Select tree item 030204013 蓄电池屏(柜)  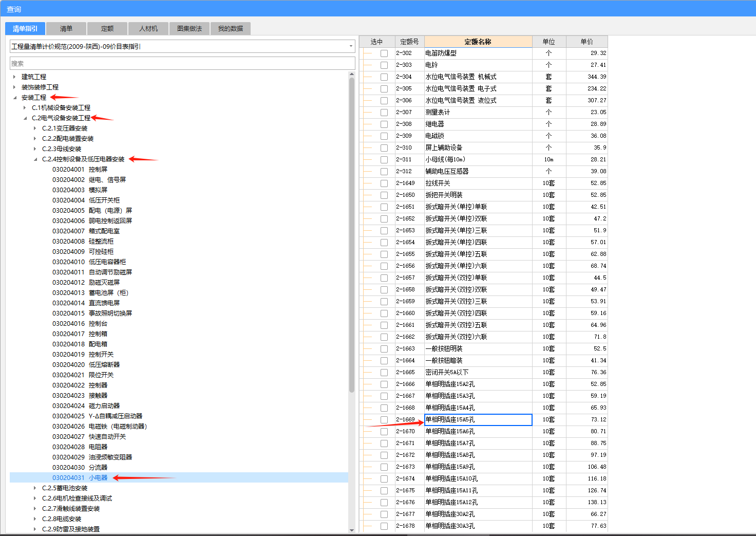point(90,292)
